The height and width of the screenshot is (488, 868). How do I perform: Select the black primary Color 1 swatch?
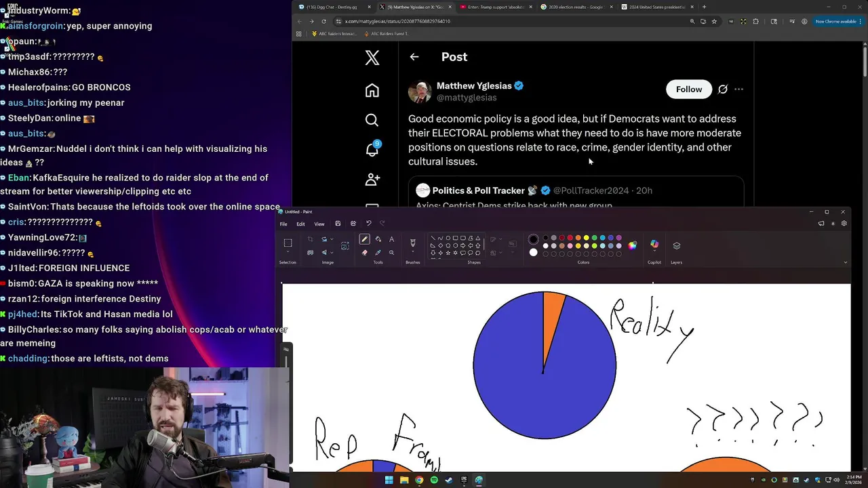[x=533, y=239]
